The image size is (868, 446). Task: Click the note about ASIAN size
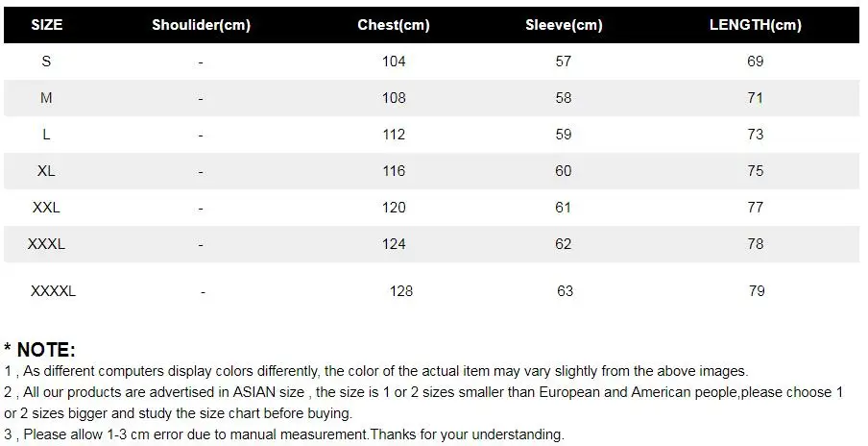[423, 403]
